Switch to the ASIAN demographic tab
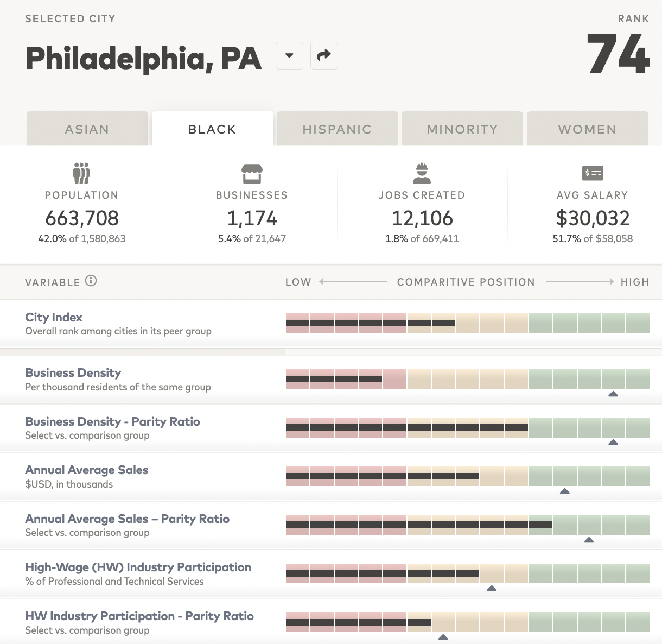 click(x=87, y=129)
